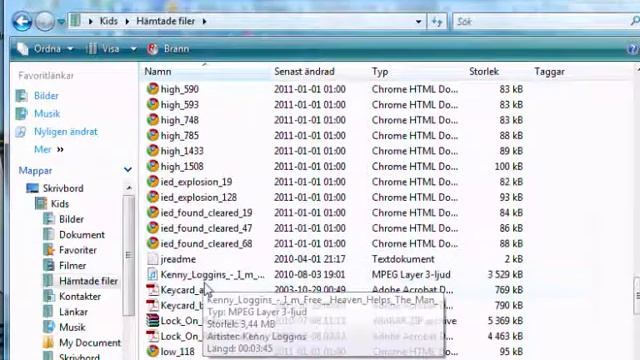Click Chrome icon of low_118
The image size is (640, 360).
pyautogui.click(x=153, y=351)
